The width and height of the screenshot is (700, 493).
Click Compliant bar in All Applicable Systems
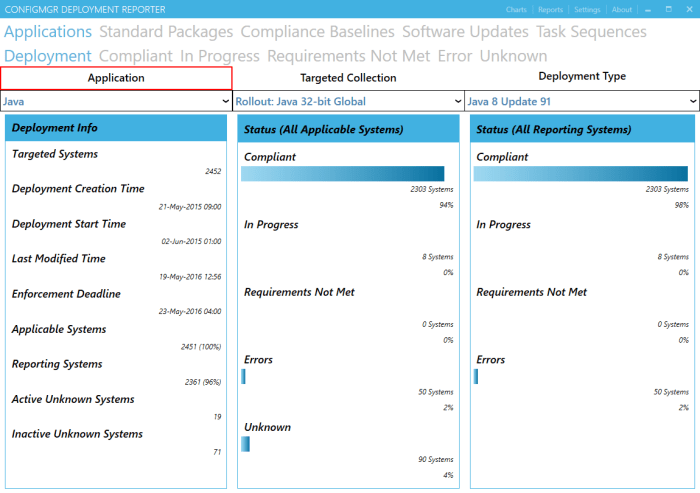[x=342, y=174]
